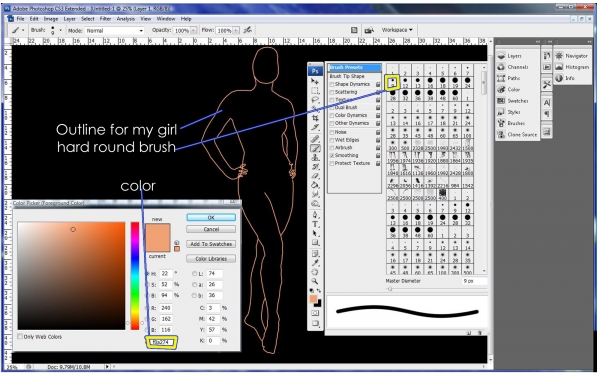Select the Crop tool
Viewport: 600px width, 377px height.
tap(315, 118)
